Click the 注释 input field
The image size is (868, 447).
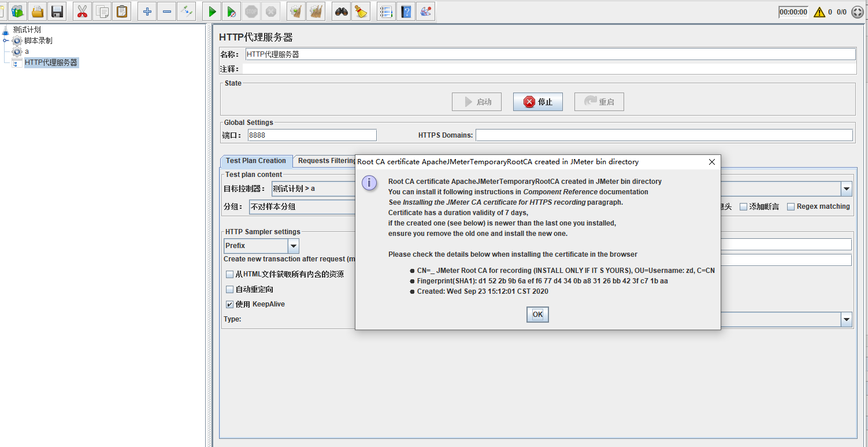(549, 69)
